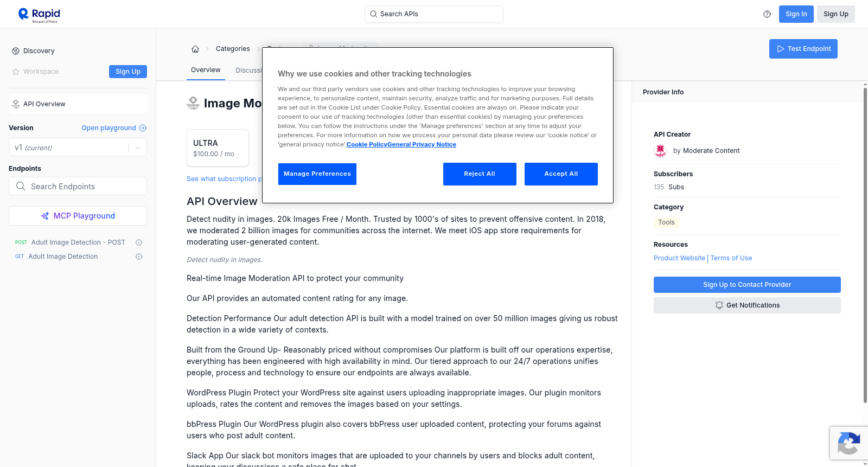
Task: Open the Cookie Policy link
Action: (x=367, y=144)
